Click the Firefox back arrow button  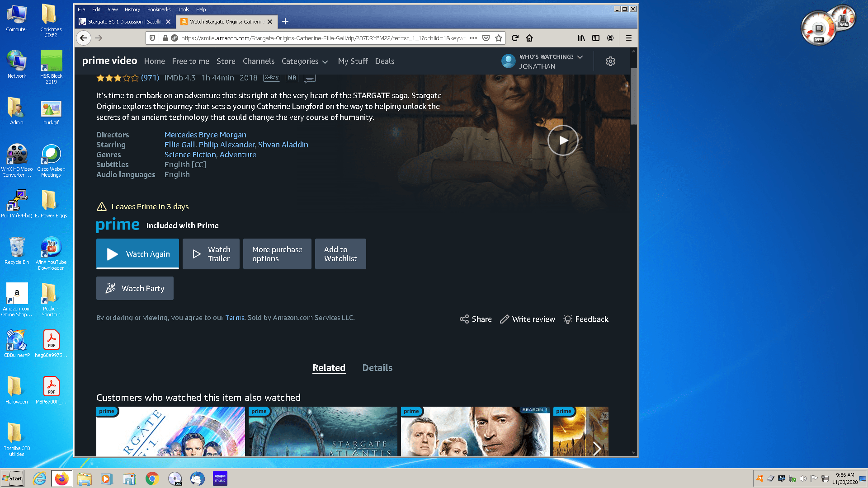(84, 38)
